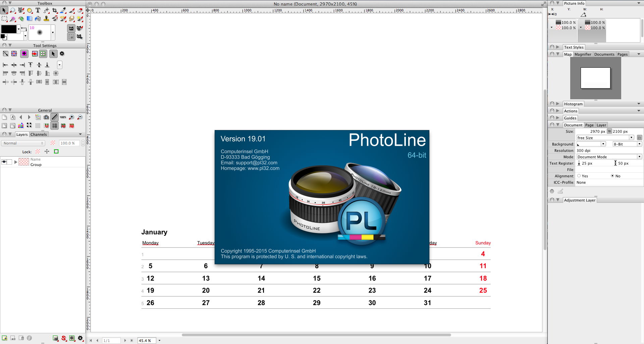Expand the Group layer tree arrow
Image resolution: width=644 pixels, height=344 pixels.
coord(15,162)
